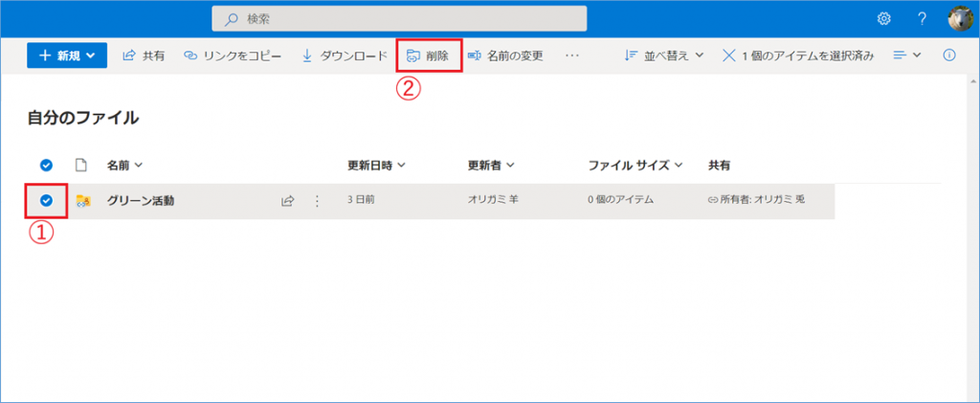Open the 更新者 column dropdown
This screenshot has height=403, width=980.
click(491, 166)
